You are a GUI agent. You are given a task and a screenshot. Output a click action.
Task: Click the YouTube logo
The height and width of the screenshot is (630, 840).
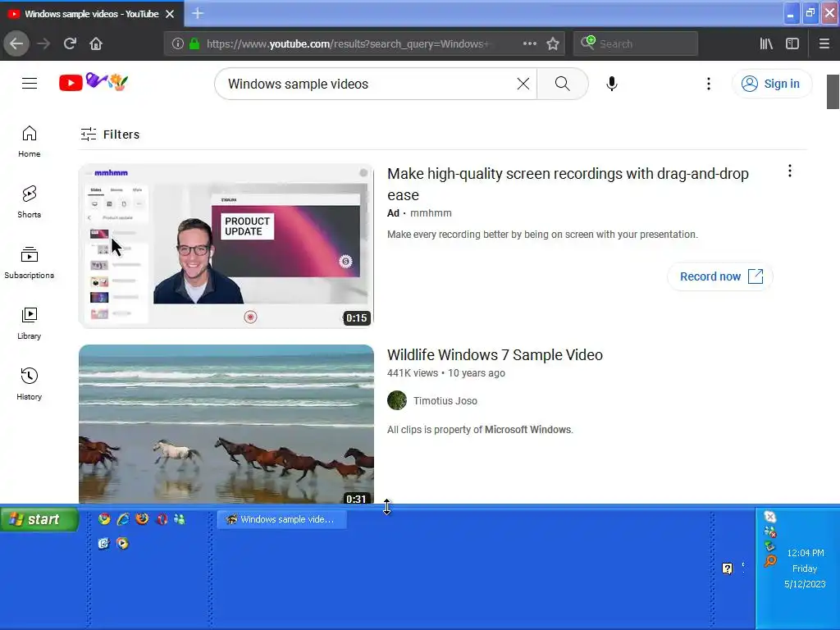[x=94, y=82]
